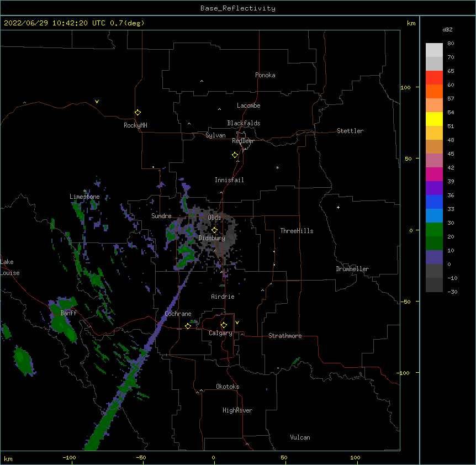
Task: Click the Drumheller city label
Action: [352, 269]
